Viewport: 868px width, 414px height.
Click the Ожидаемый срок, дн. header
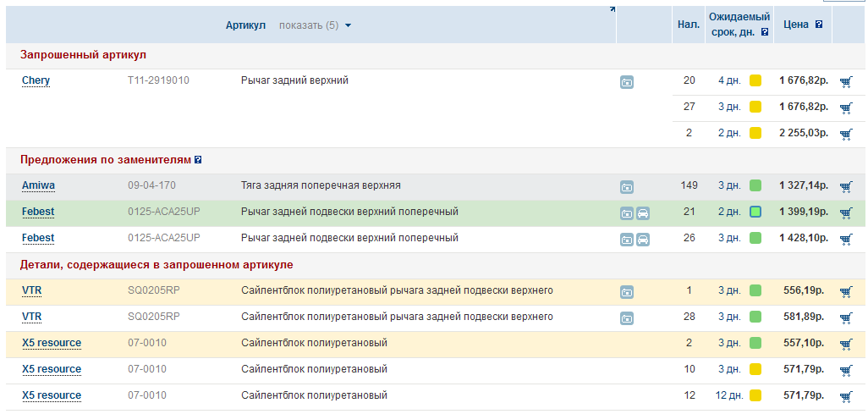tap(739, 25)
